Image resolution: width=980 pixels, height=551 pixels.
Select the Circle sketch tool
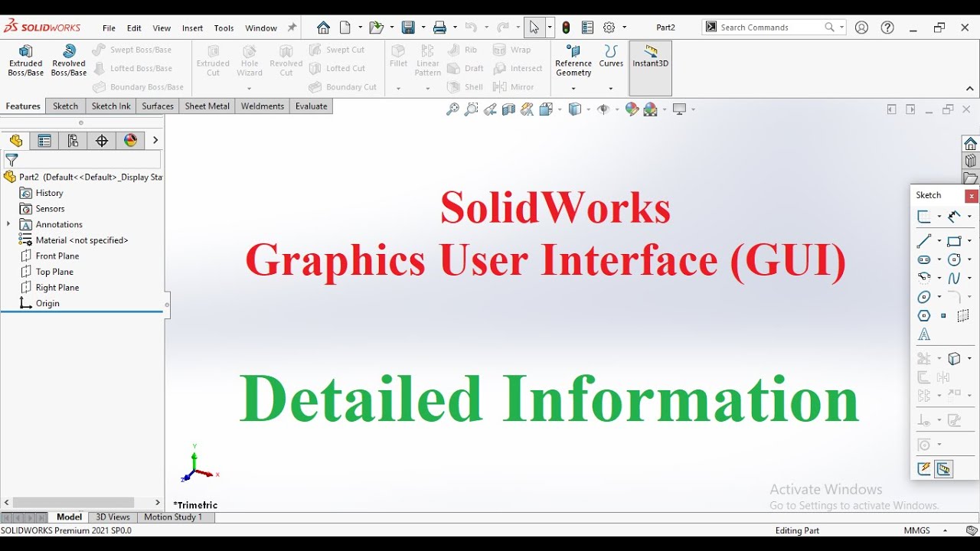tap(954, 259)
